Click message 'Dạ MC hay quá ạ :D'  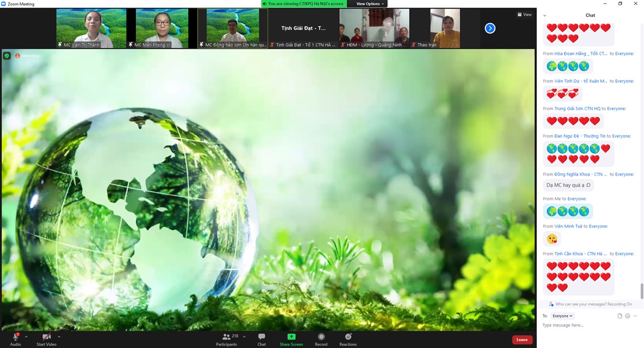click(569, 185)
